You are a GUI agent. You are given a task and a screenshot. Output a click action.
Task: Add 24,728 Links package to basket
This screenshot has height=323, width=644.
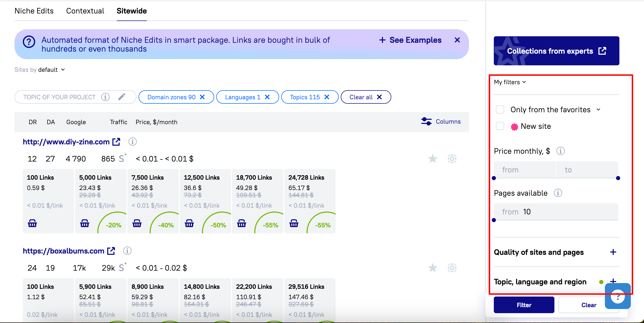294,223
